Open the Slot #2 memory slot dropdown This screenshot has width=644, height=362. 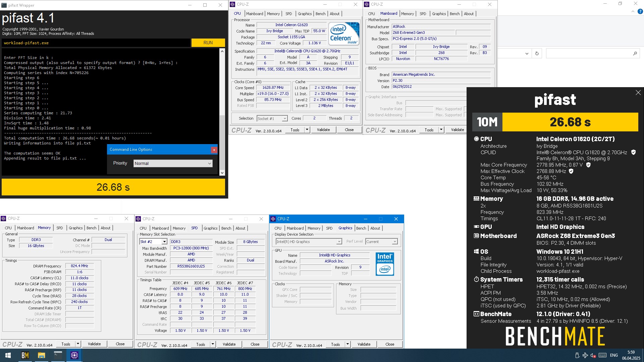[x=153, y=242]
